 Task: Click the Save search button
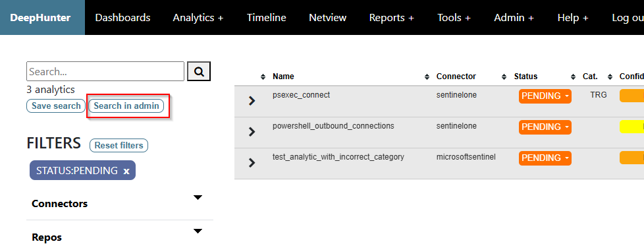(56, 106)
